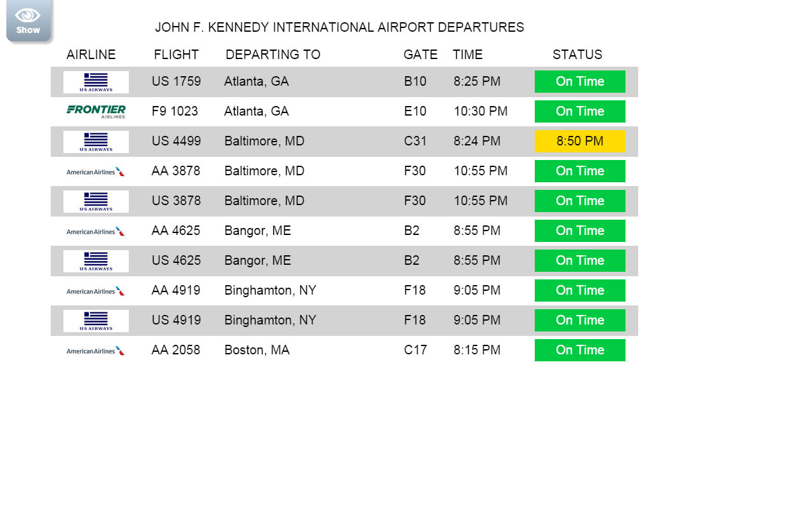Click American Airlines logo for flight AA 3878

point(96,171)
